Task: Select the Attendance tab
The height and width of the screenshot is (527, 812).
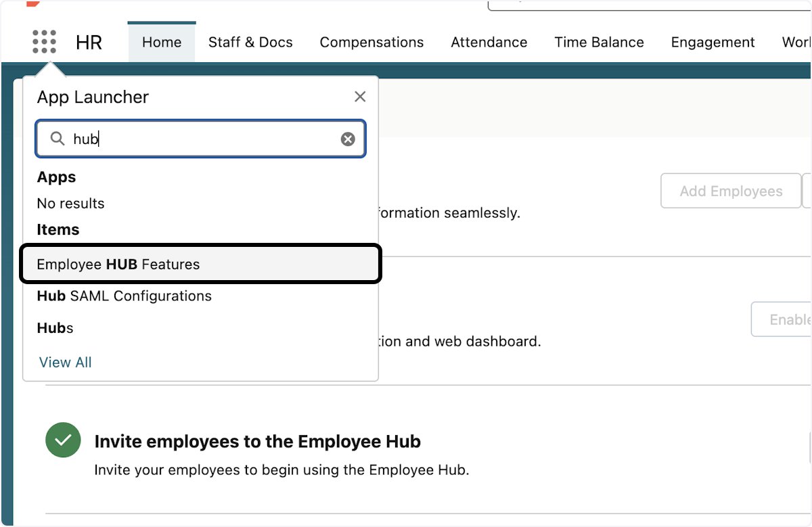Action: click(489, 42)
